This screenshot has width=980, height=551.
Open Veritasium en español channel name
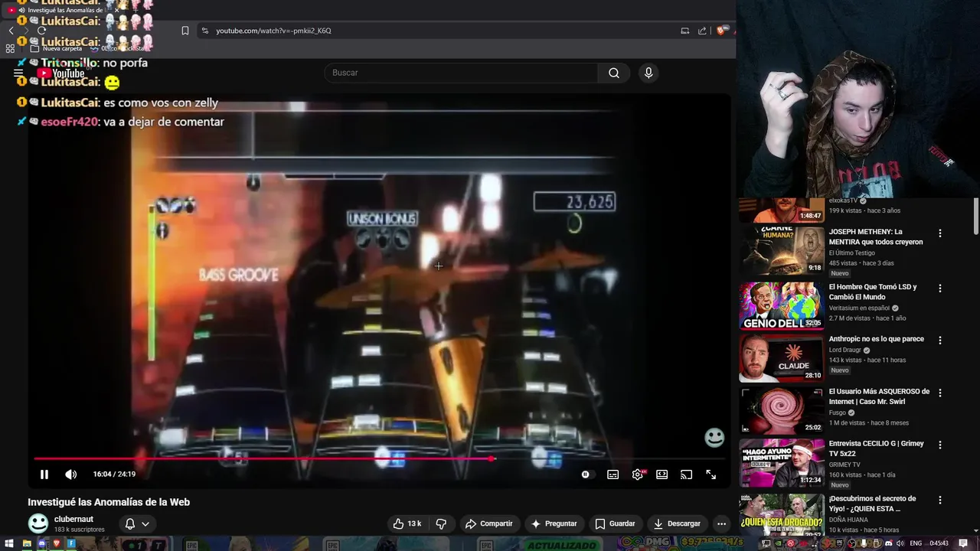pos(860,308)
